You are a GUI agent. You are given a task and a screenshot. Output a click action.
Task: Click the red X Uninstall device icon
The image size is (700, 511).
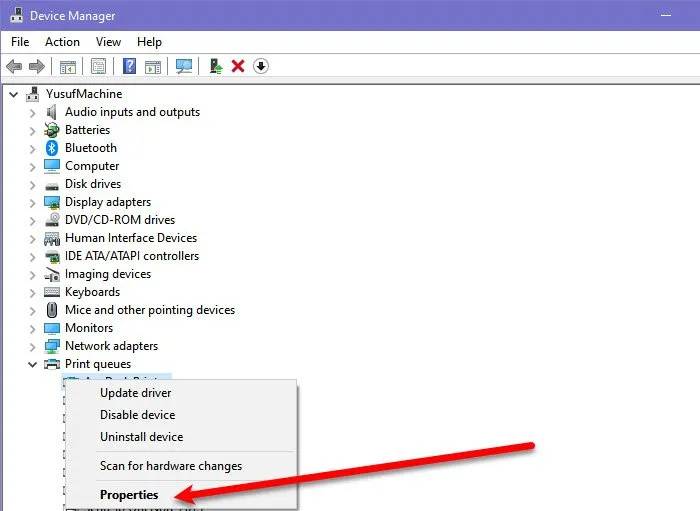[238, 66]
